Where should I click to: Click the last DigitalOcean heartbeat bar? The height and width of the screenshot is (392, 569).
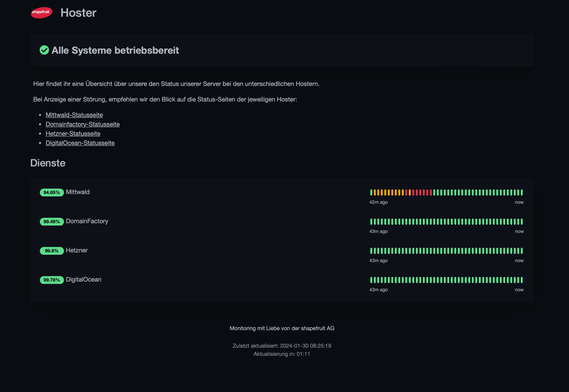tap(522, 280)
